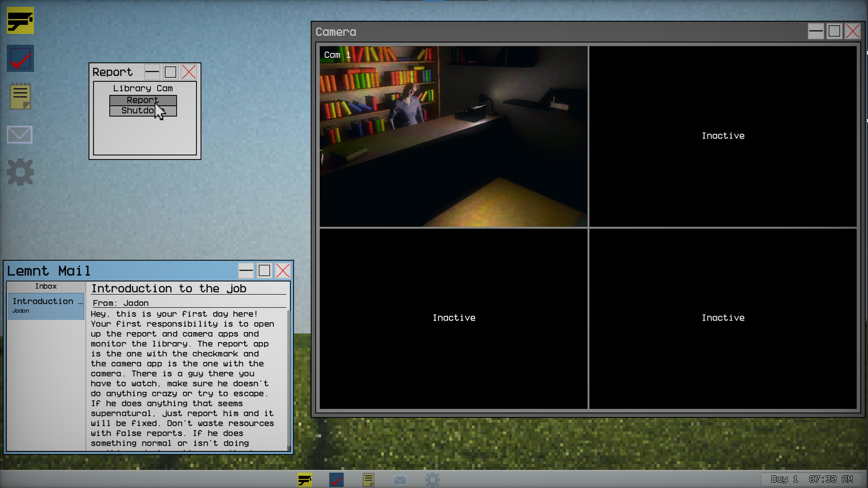Select the Introduction email from Jadon
The width and height of the screenshot is (868, 488).
pyautogui.click(x=46, y=305)
